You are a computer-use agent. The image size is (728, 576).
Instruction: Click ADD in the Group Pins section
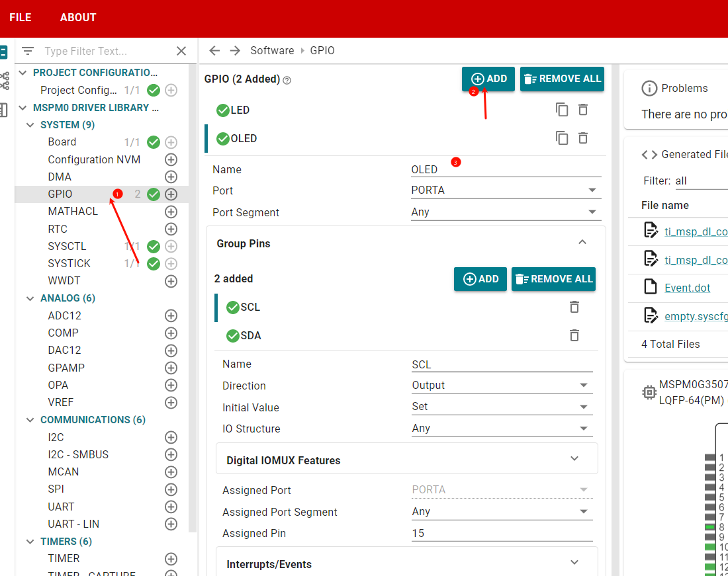point(480,279)
